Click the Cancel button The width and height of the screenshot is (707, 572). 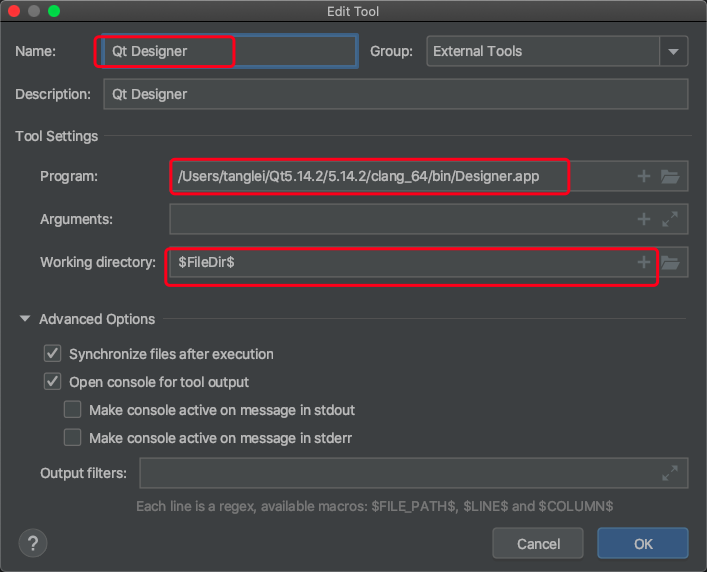[538, 544]
